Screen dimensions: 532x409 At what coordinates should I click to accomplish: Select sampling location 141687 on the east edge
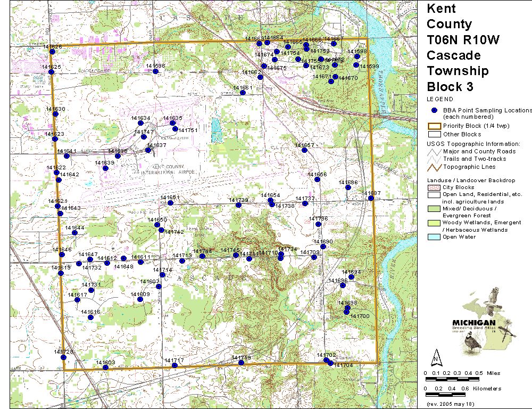[371, 198]
